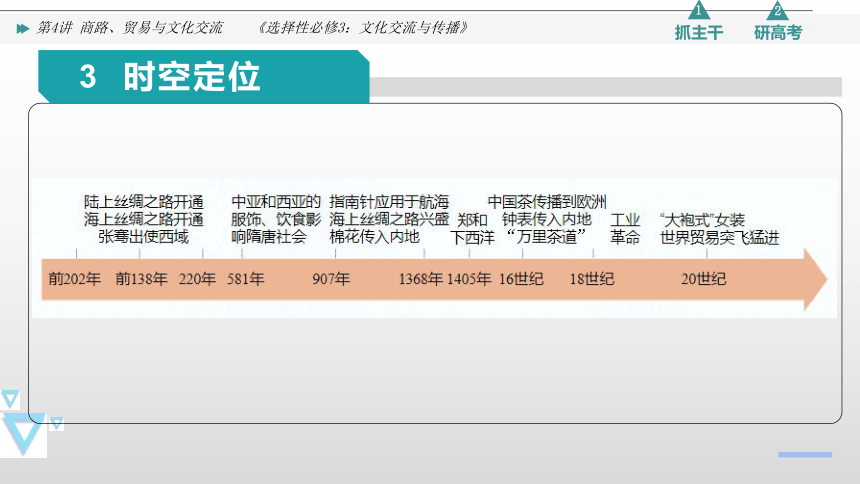Viewport: 860px width, 484px height.
Task: Click the text 中国茶传播到欧洲
Action: tap(547, 202)
